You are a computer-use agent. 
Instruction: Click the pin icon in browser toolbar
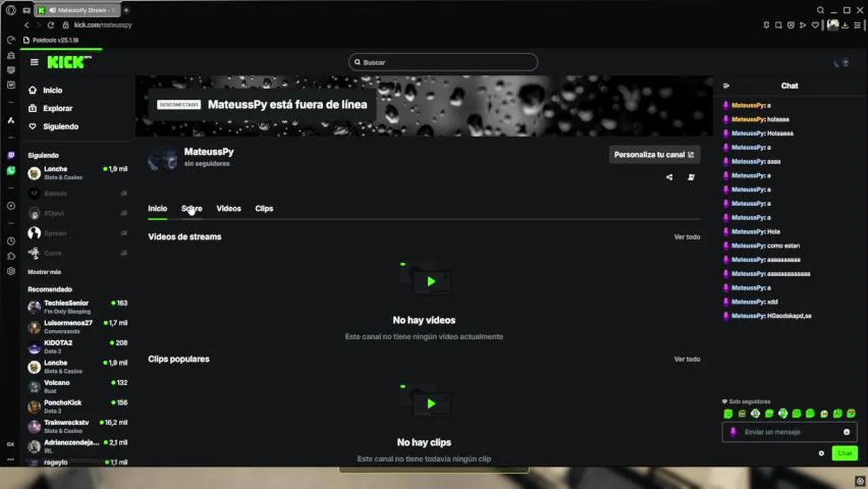tap(766, 25)
